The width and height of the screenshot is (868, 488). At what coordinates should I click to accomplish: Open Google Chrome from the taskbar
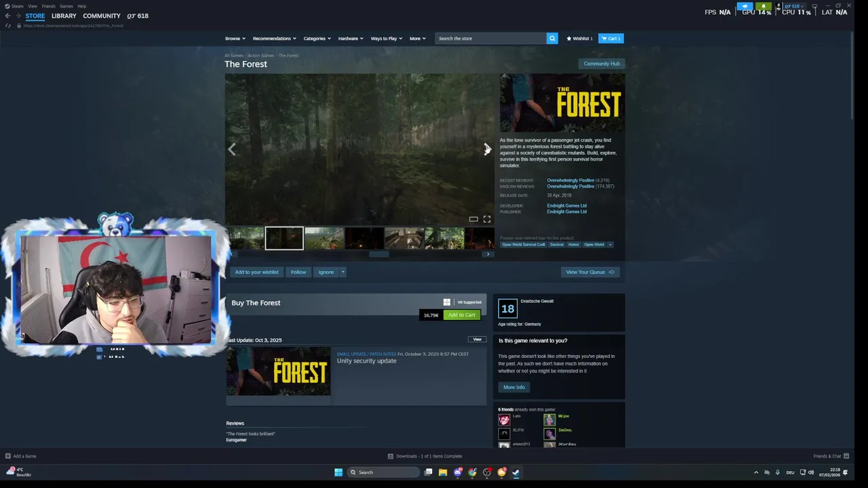473,472
